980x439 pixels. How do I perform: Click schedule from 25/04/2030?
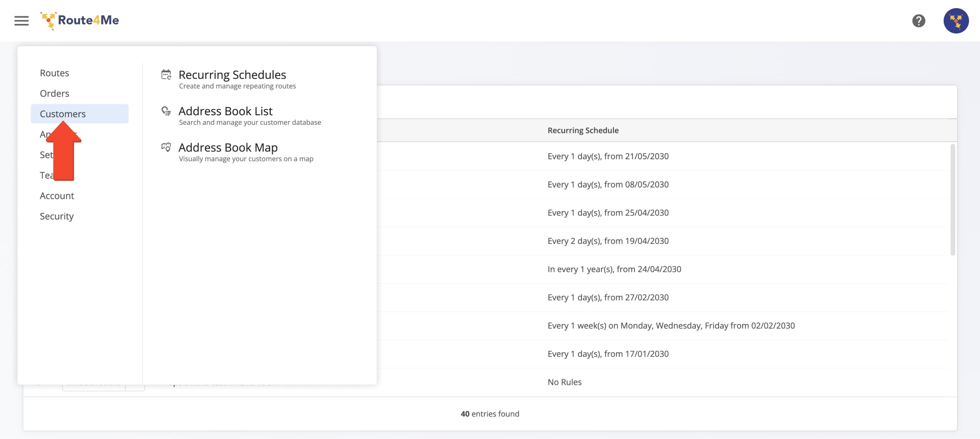tap(608, 212)
